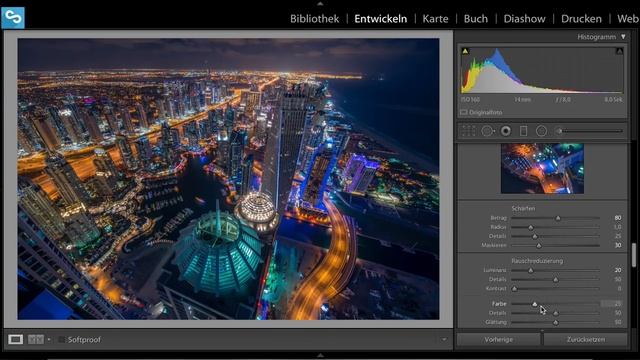This screenshot has width=640, height=360.
Task: Click the Vorherige button
Action: [x=499, y=339]
